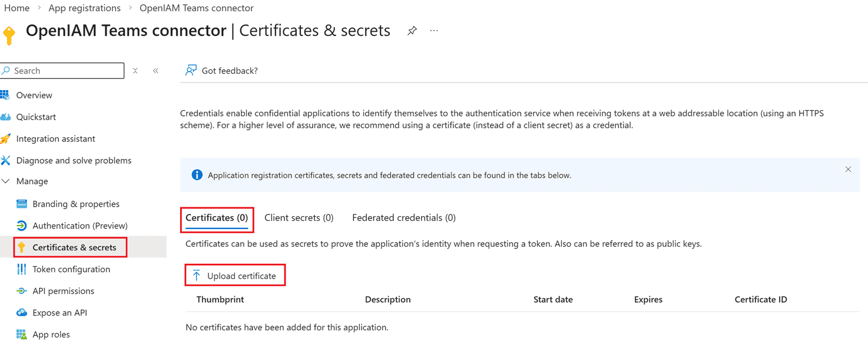Open the Quickstart page
The height and width of the screenshot is (348, 868).
click(36, 117)
